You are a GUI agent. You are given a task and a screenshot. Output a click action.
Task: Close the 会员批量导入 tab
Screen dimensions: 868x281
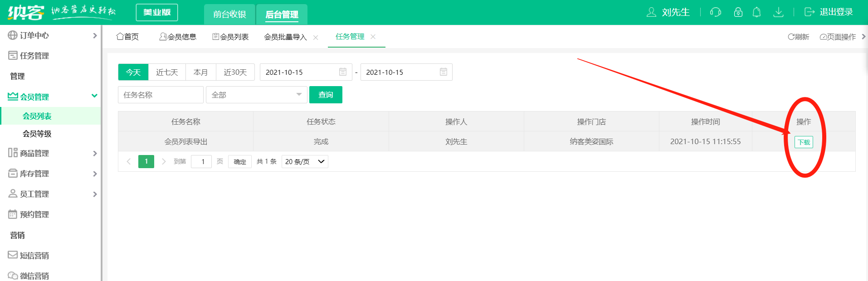pyautogui.click(x=316, y=38)
